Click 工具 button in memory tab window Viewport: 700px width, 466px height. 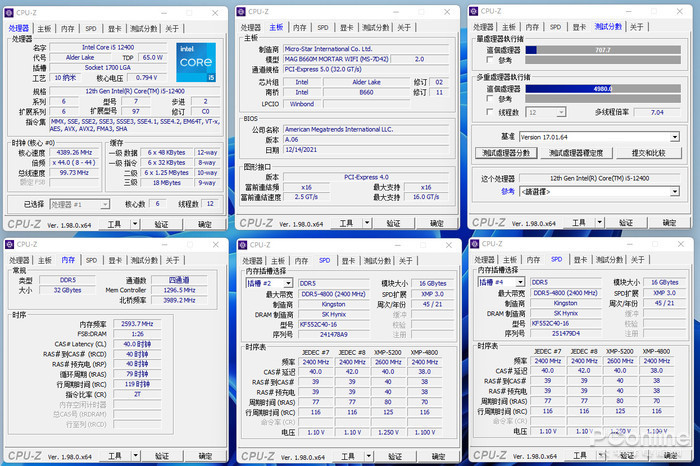[x=115, y=456]
